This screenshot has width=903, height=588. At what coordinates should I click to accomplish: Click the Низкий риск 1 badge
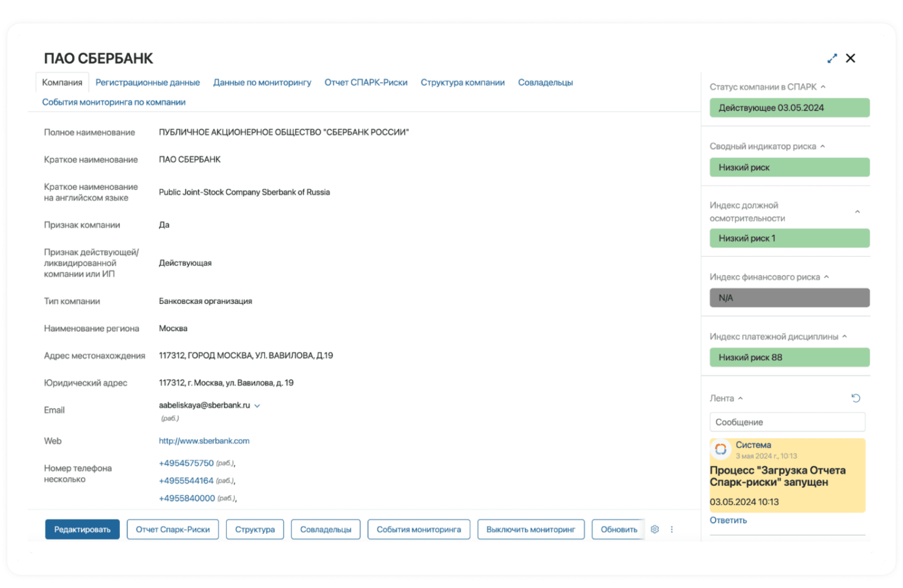pos(789,238)
